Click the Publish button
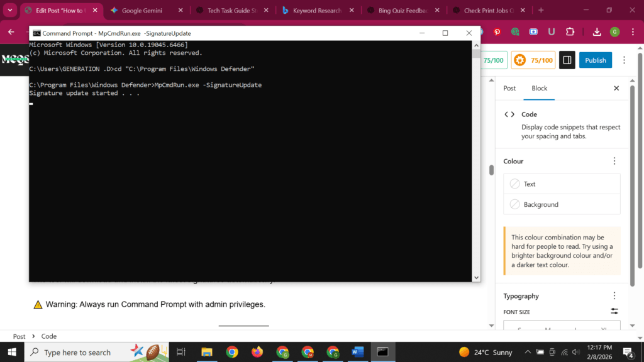Image resolution: width=644 pixels, height=362 pixels. pyautogui.click(x=595, y=60)
